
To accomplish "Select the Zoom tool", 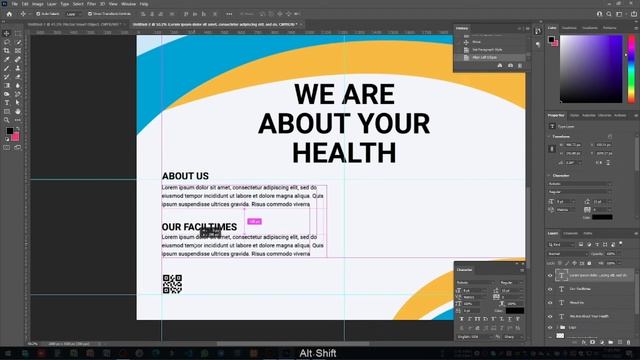I will click(7, 120).
